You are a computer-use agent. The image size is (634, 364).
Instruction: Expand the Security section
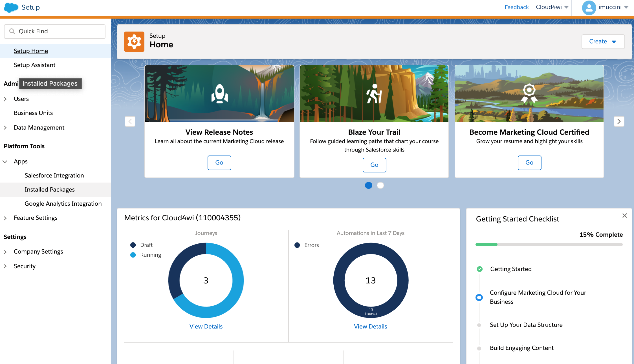point(5,266)
